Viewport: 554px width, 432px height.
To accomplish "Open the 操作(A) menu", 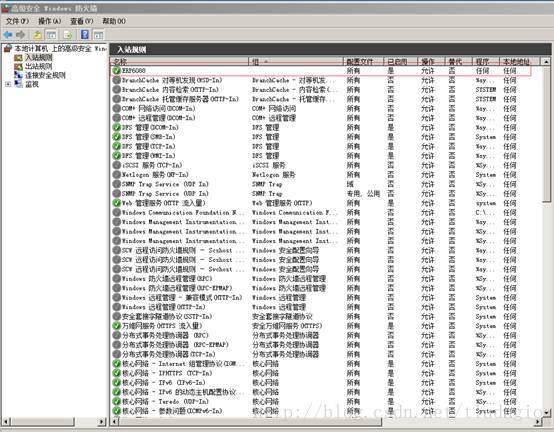I will 49,21.
